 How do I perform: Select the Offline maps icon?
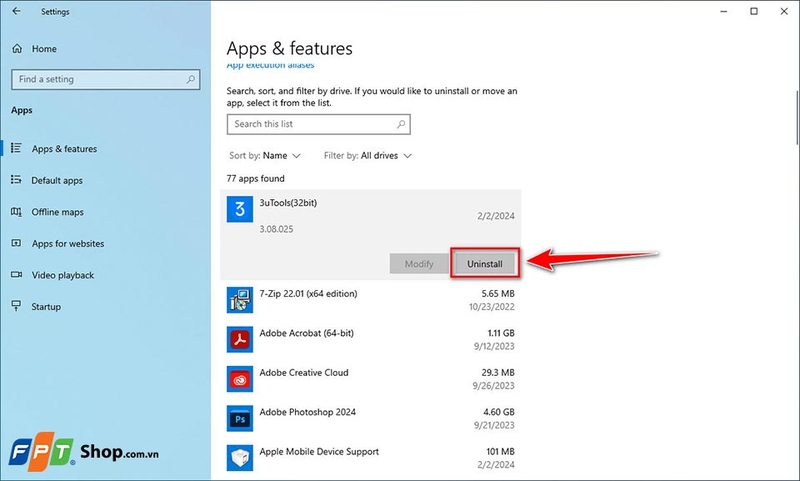[16, 212]
